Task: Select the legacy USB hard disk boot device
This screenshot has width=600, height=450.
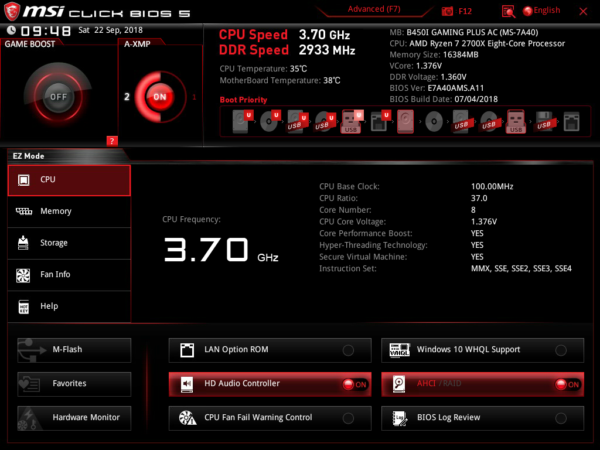Action: coord(461,122)
